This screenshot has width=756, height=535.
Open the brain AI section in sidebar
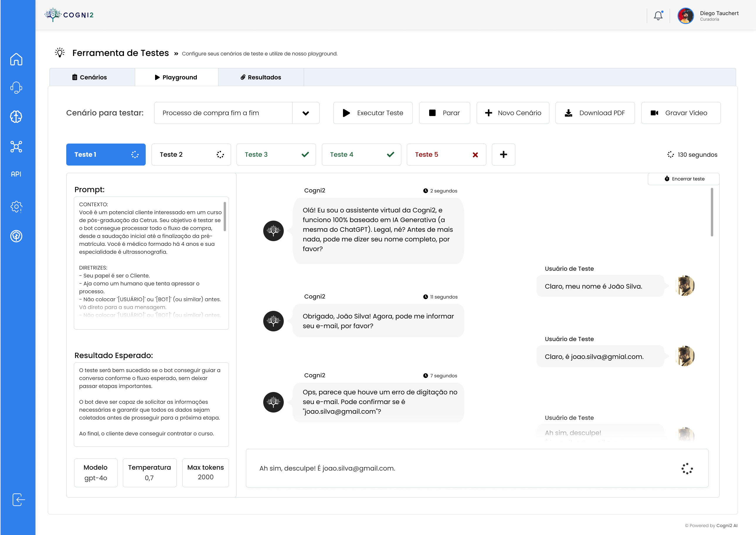[17, 116]
